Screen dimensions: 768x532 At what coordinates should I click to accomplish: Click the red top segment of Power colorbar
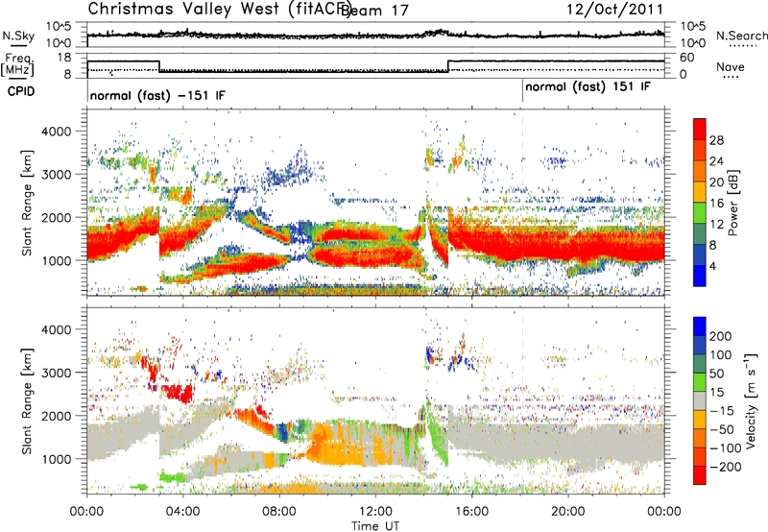click(700, 129)
